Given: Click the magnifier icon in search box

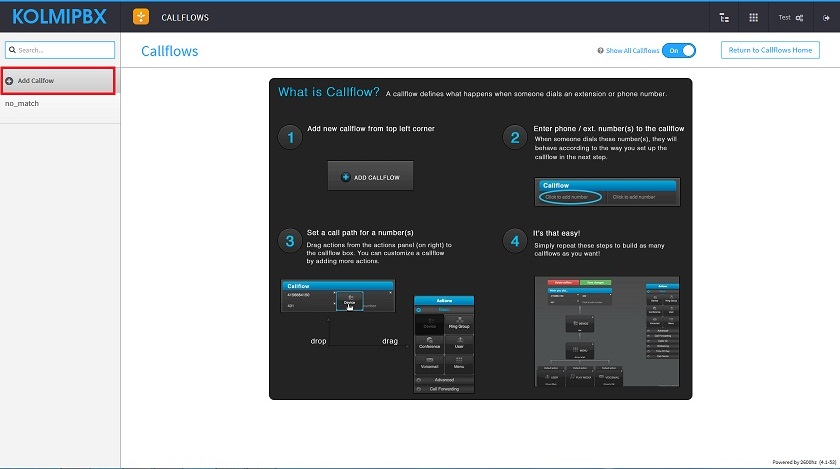Looking at the screenshot, I should point(12,50).
